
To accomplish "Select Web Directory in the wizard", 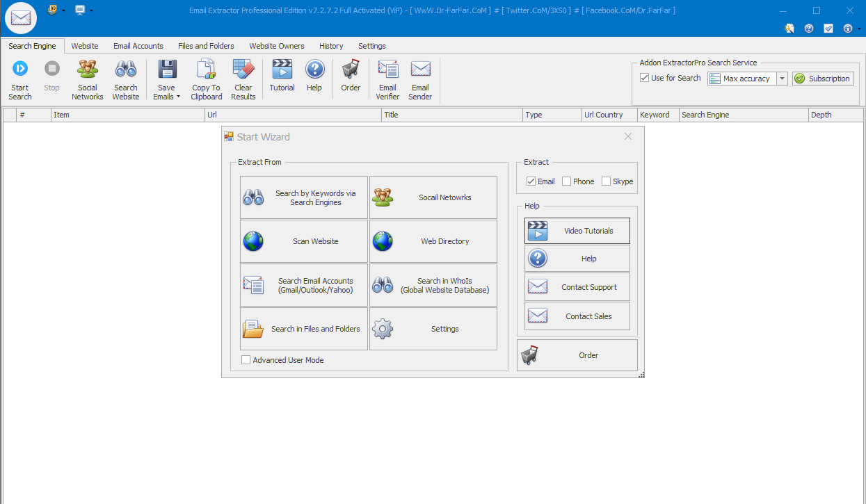I will click(433, 241).
